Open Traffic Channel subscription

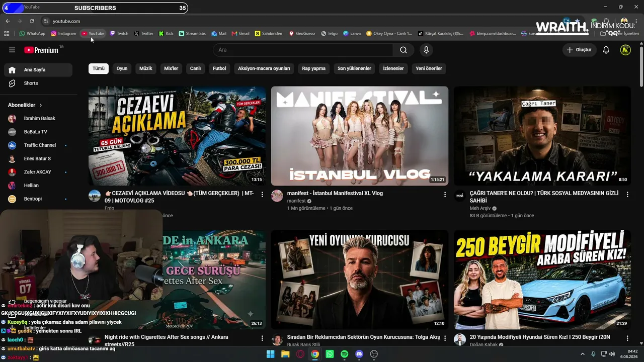click(x=38, y=145)
